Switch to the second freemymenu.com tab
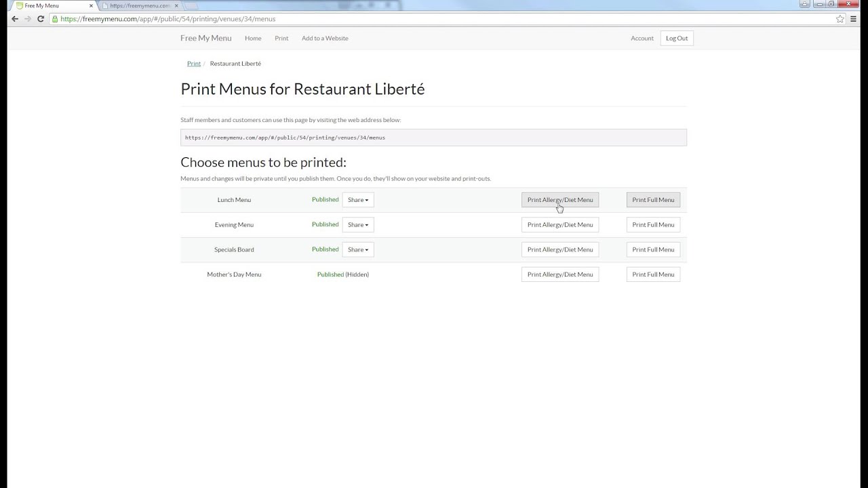Image resolution: width=868 pixels, height=488 pixels. click(x=139, y=5)
